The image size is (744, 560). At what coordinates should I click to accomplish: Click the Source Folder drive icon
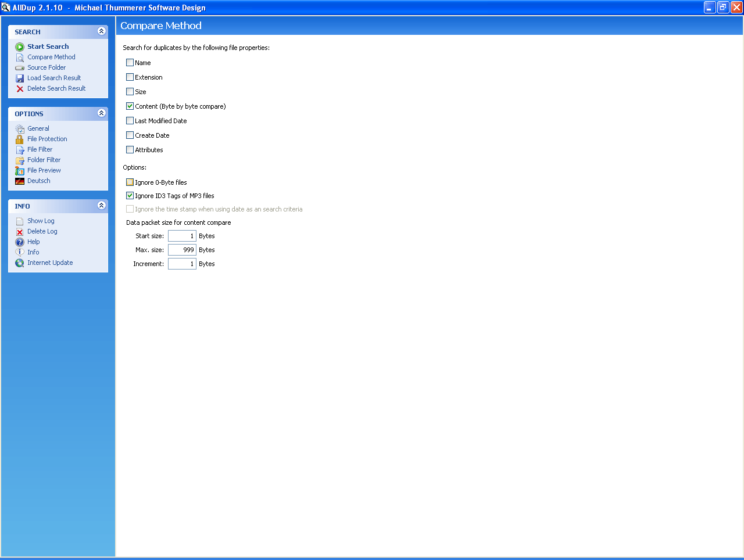coord(20,67)
